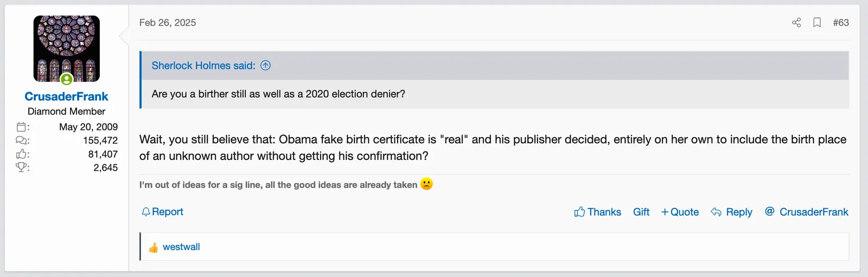Screen dimensions: 868x277
Task: Give Thanks to this post
Action: point(598,212)
